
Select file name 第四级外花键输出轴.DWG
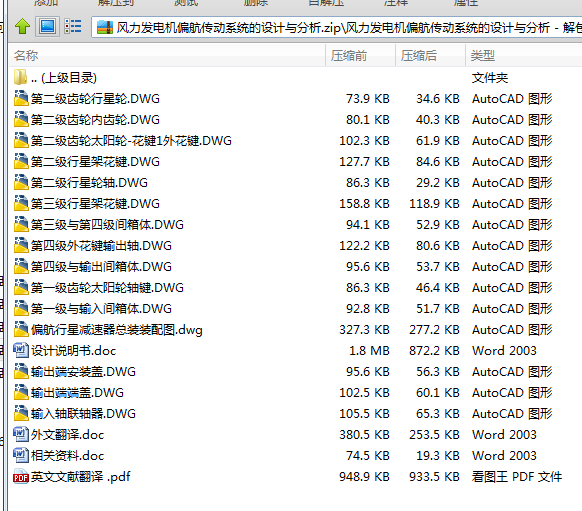(x=101, y=246)
